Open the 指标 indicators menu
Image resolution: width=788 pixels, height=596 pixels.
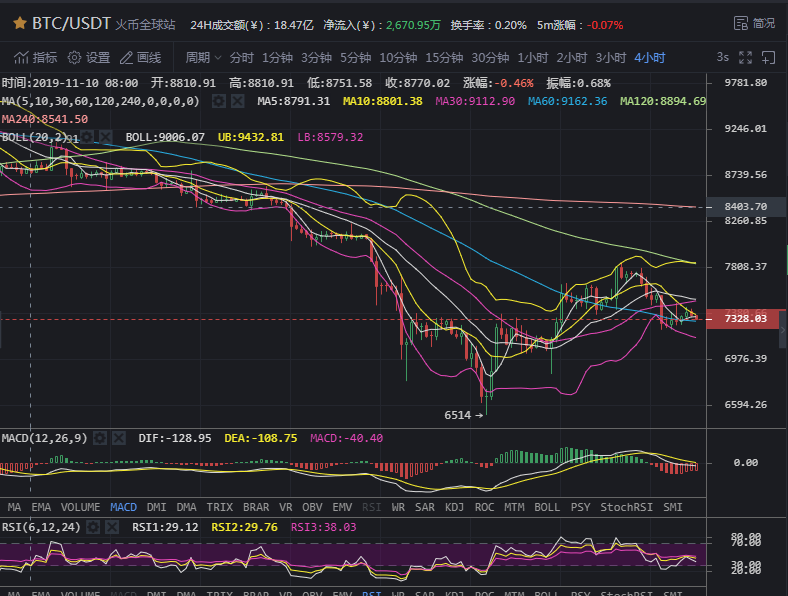point(36,58)
